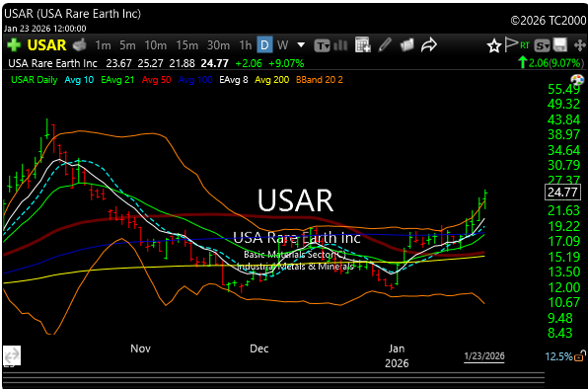588x389 pixels.
Task: Click the Avg 50 indicator label
Action: pyautogui.click(x=157, y=80)
